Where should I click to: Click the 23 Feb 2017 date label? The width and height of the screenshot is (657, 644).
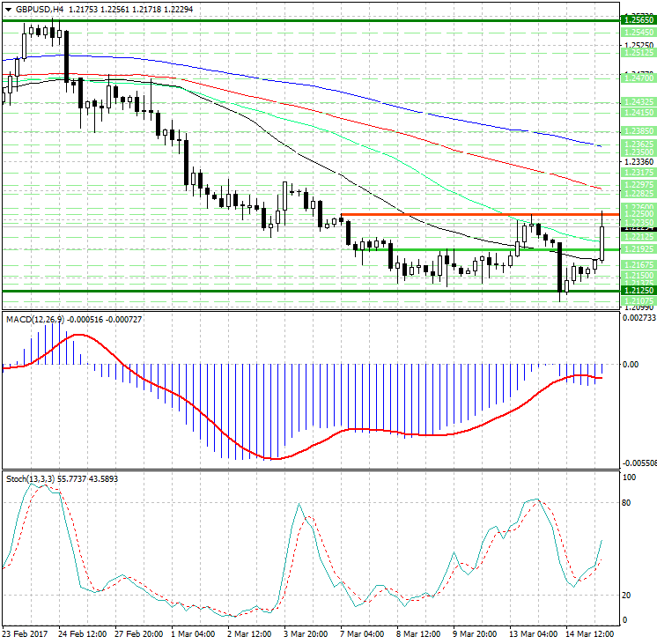(25, 633)
